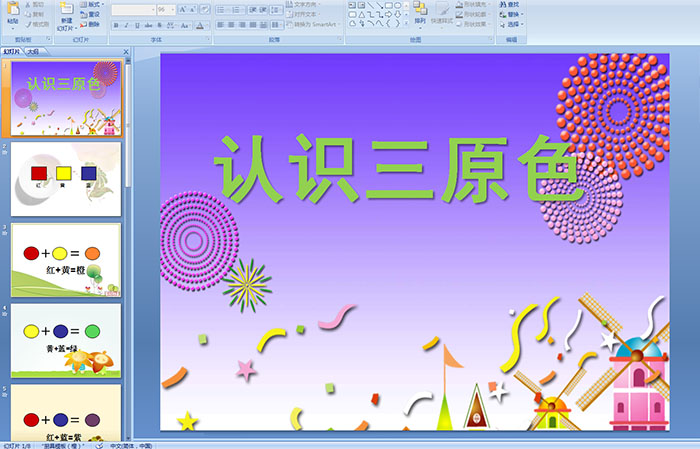The width and height of the screenshot is (700, 449).
Task: Open the 选择 select dropdown
Action: click(512, 24)
